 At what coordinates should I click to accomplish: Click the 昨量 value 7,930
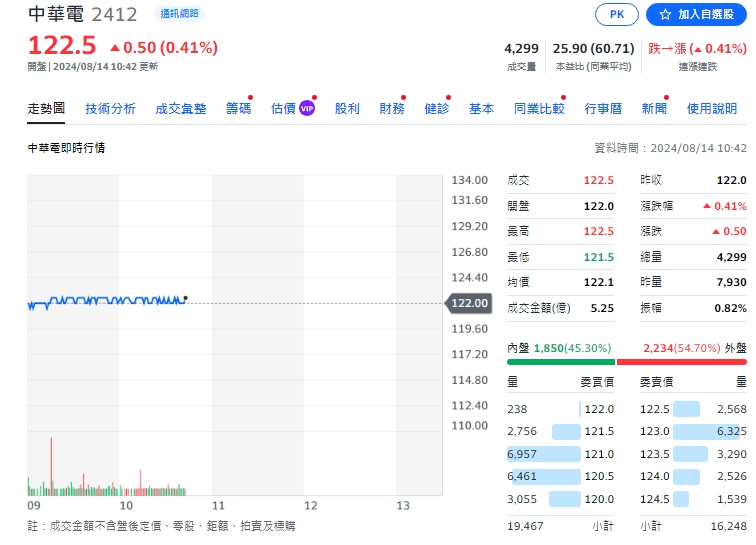pos(731,282)
